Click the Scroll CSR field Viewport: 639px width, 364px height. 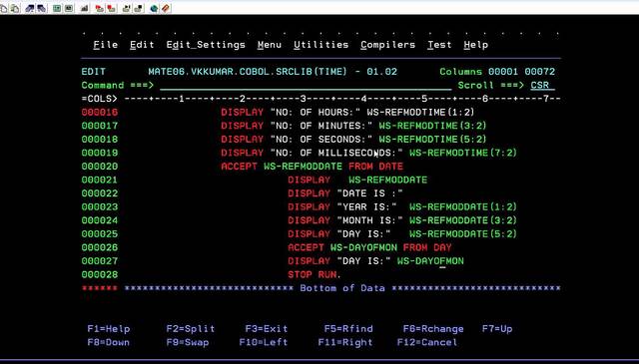[x=542, y=86]
